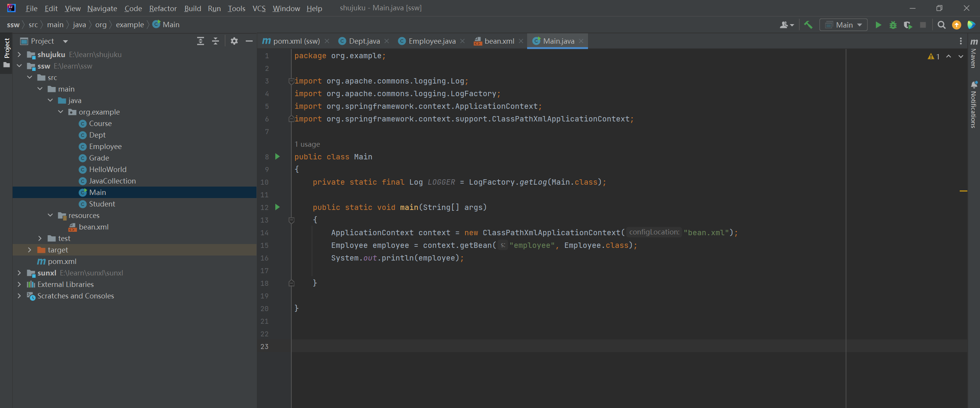The width and height of the screenshot is (980, 408).
Task: Click run gutter arrow beside main method
Action: tap(278, 207)
